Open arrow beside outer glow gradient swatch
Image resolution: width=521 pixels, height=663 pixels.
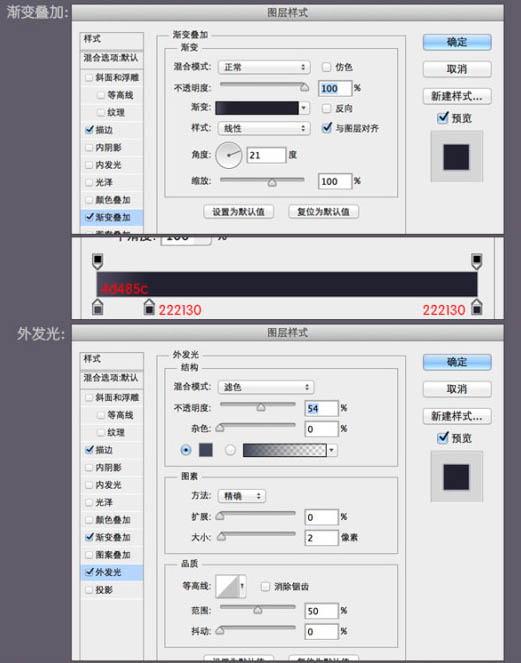click(332, 450)
